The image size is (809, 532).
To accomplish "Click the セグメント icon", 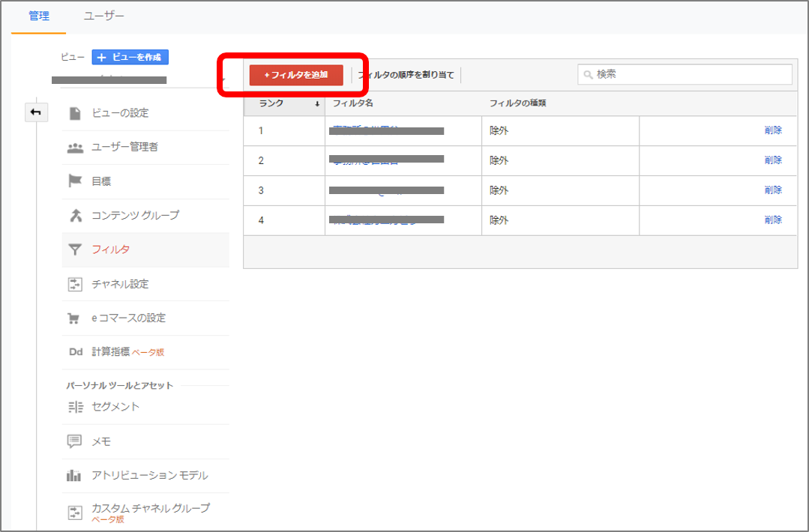I will point(74,407).
